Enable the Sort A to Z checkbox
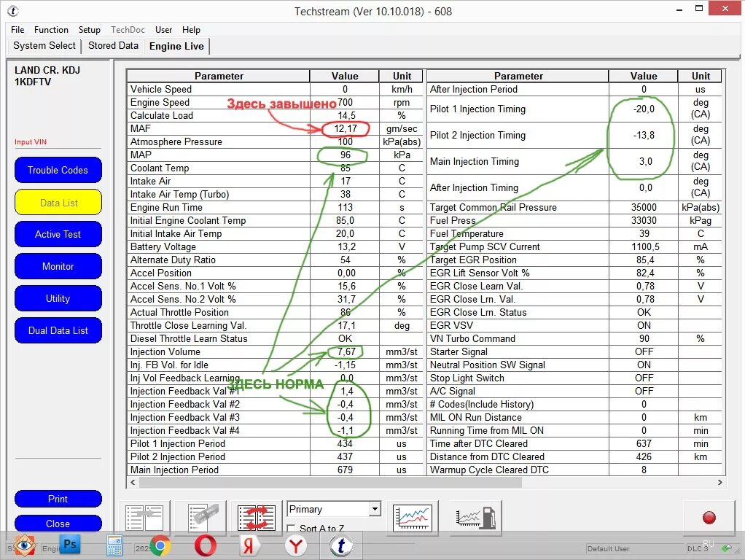The height and width of the screenshot is (560, 745). coord(292,528)
